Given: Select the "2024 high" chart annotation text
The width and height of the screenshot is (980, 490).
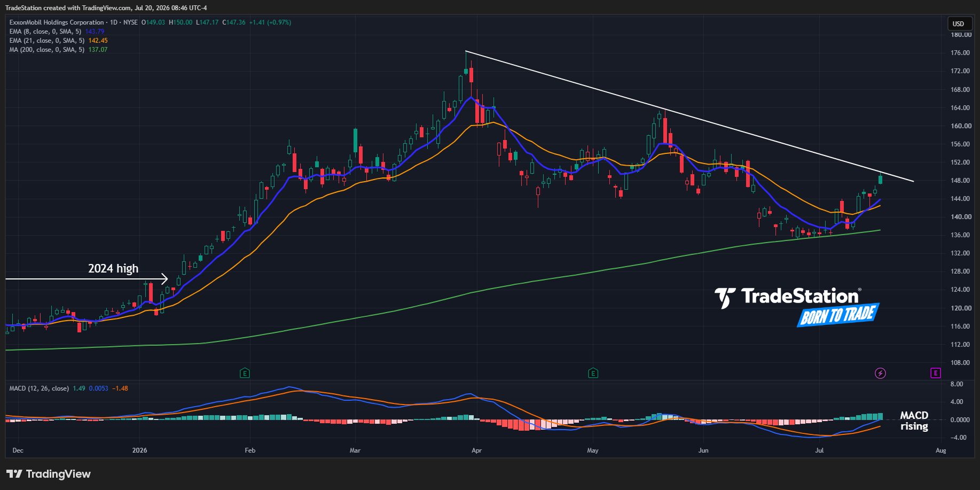Looking at the screenshot, I should [113, 268].
